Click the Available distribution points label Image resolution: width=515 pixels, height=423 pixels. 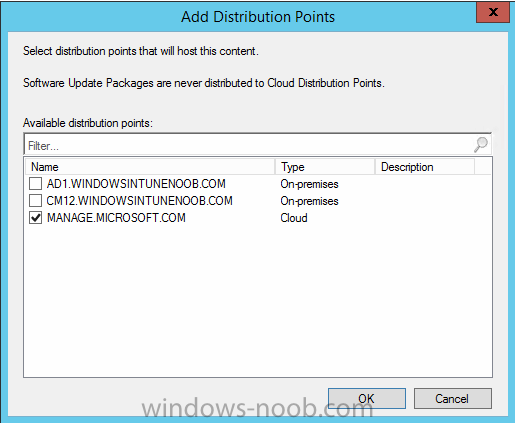[x=88, y=123]
